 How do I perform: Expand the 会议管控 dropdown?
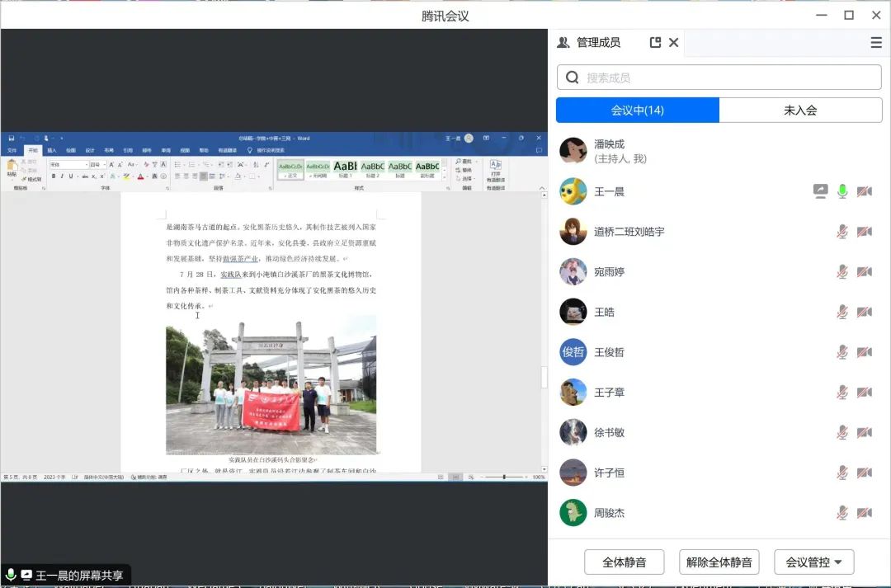[813, 562]
